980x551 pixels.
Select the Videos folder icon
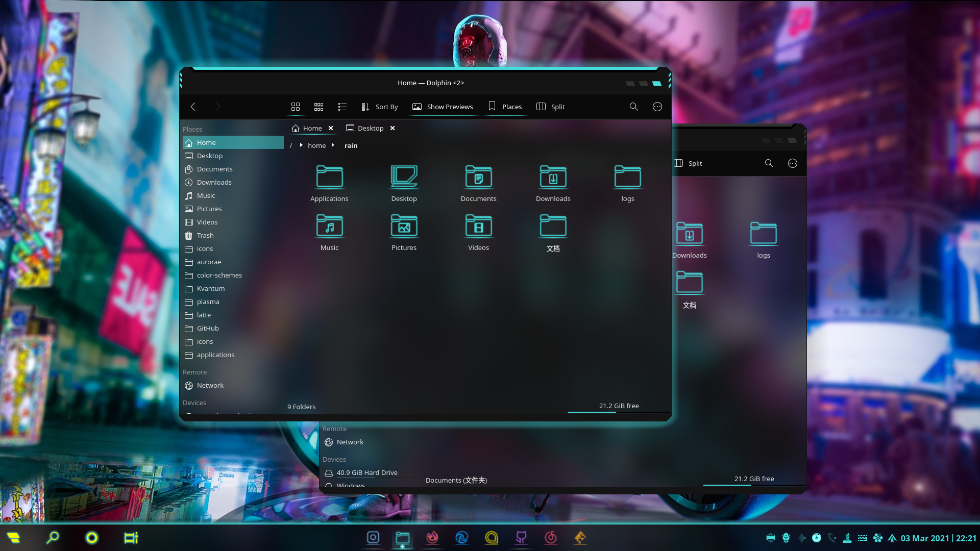click(x=478, y=233)
